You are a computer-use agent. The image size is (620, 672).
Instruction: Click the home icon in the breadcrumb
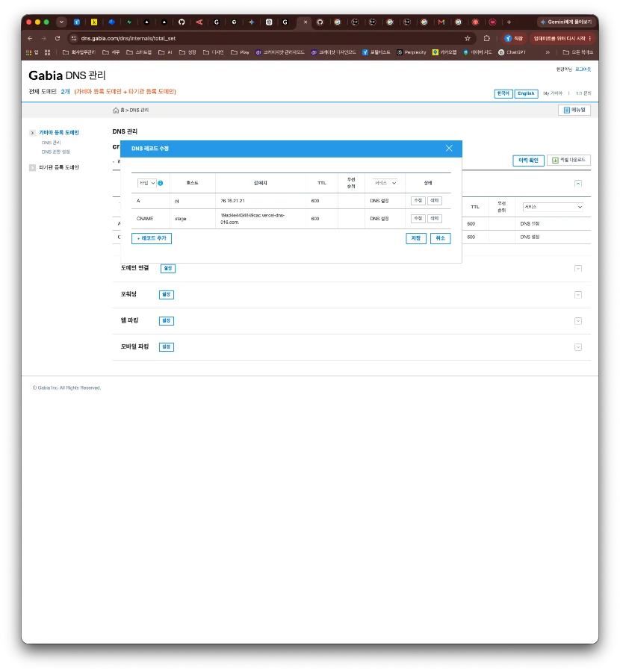pyautogui.click(x=116, y=111)
